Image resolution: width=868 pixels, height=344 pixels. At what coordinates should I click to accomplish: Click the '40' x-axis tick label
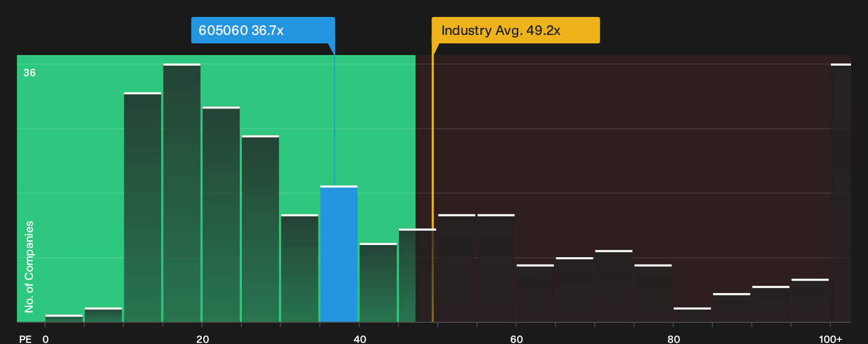(359, 339)
